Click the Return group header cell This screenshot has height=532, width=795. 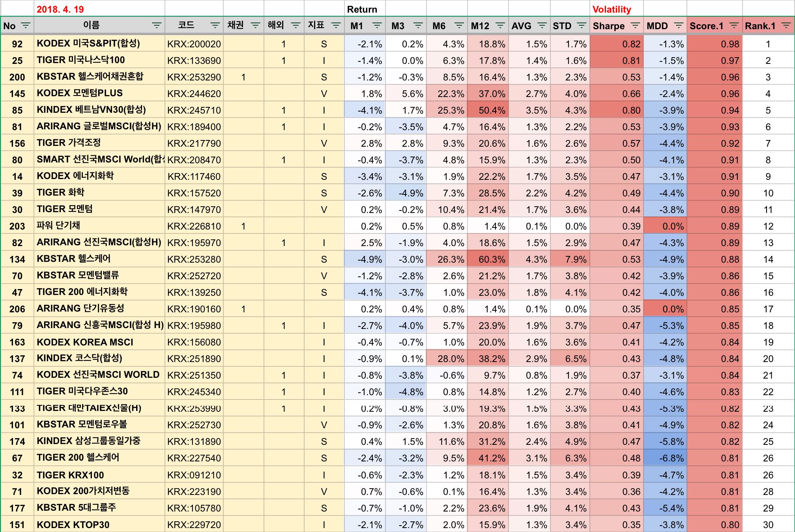click(362, 9)
